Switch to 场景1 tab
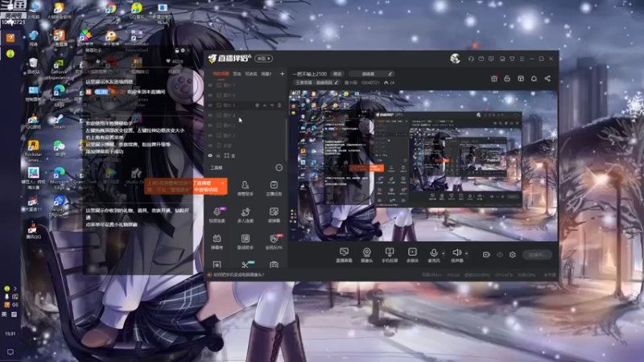The width and height of the screenshot is (644, 362). 266,74
